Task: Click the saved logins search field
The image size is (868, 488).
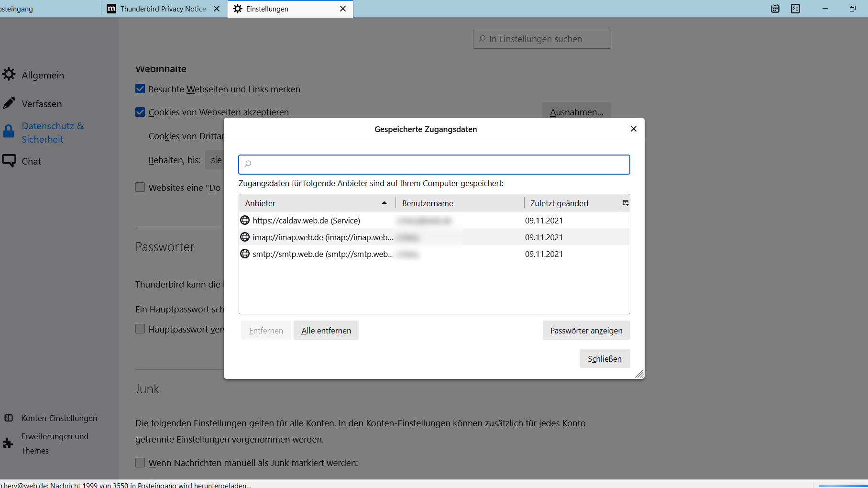Action: tap(434, 165)
